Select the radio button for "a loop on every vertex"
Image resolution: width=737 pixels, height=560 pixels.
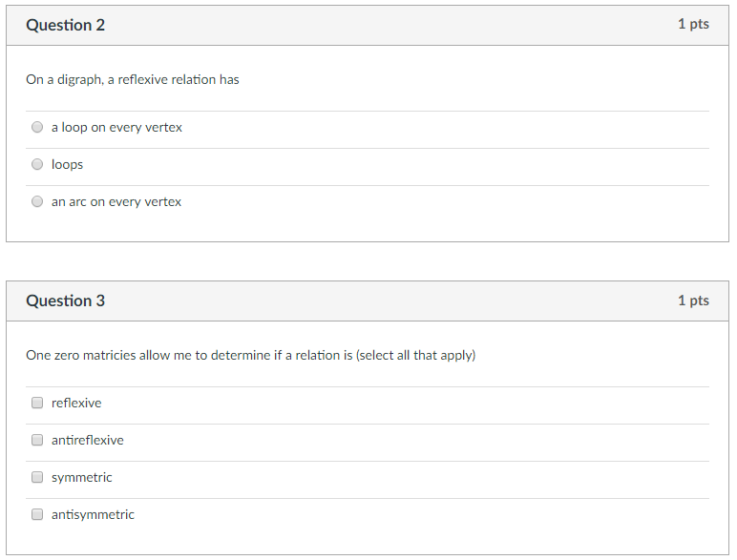(x=37, y=127)
